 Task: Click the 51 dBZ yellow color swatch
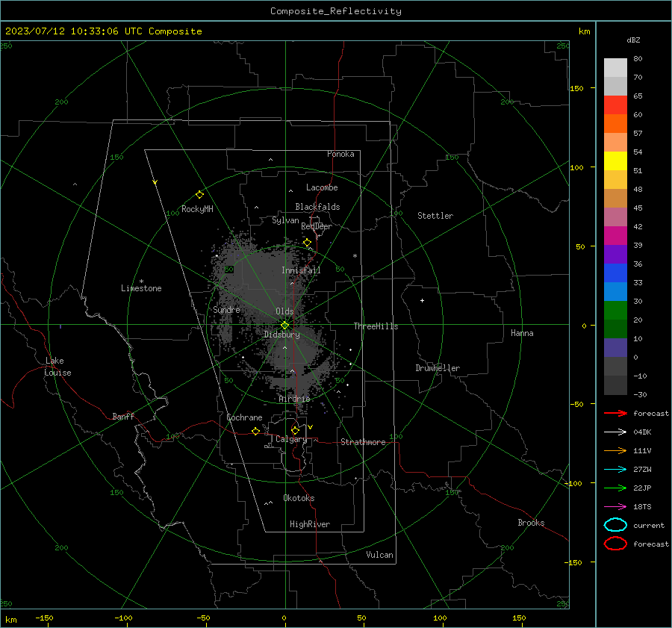pos(615,161)
